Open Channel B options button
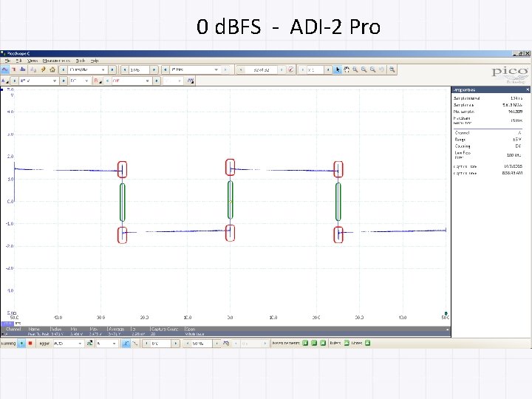 pos(98,81)
